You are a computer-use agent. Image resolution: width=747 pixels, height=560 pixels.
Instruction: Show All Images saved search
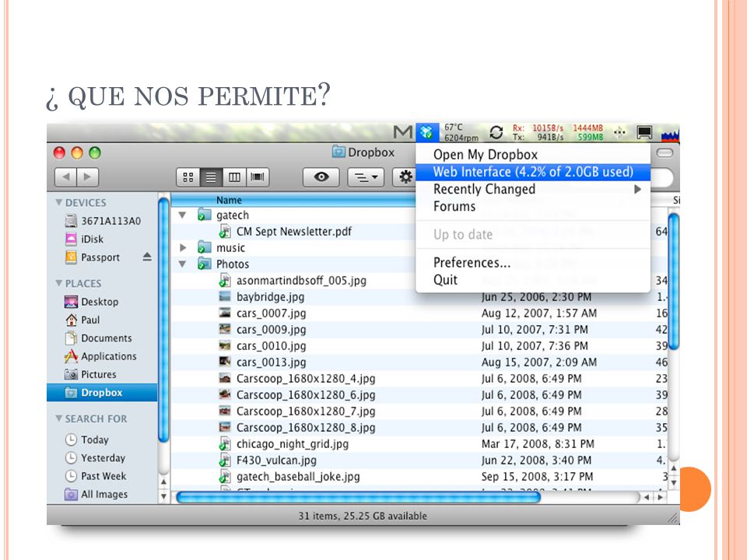(x=96, y=495)
